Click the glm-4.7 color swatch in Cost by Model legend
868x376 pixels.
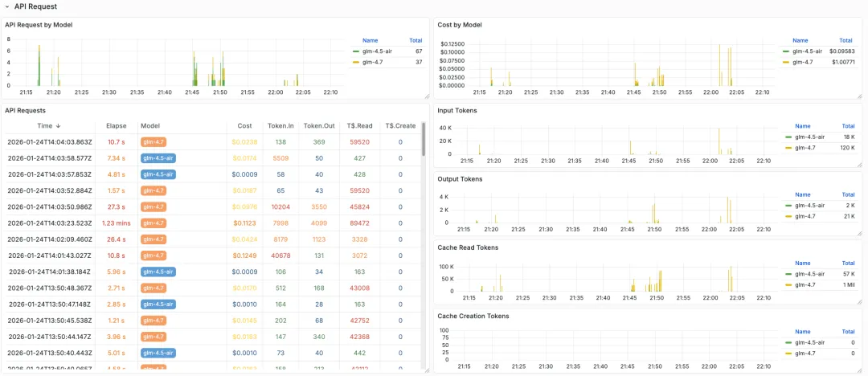[x=787, y=62]
